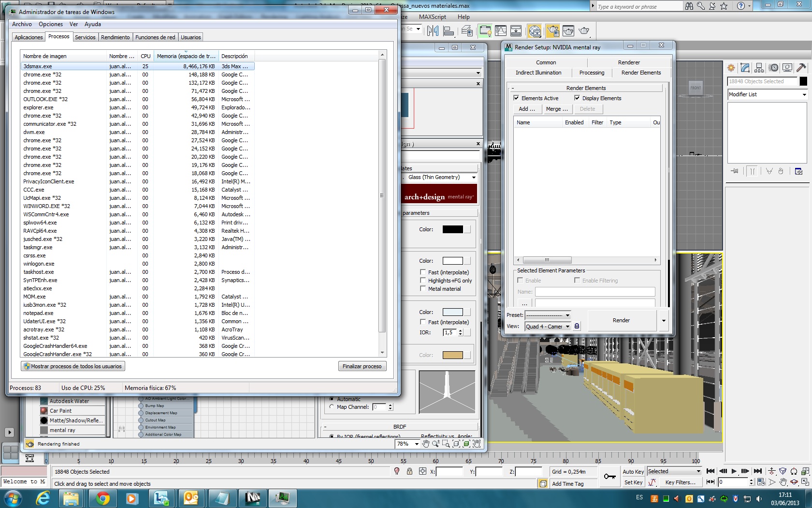Open Google Chrome from the taskbar
Screen dimensions: 812x508
[x=102, y=498]
